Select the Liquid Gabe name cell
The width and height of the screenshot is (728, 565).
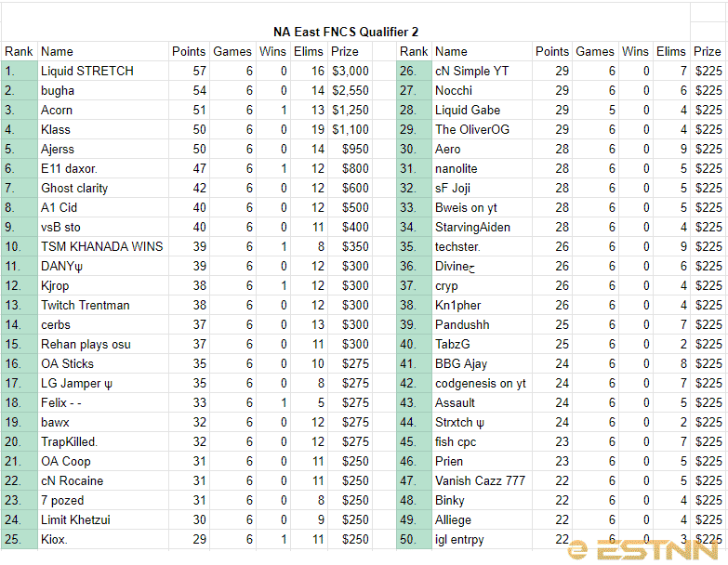(482, 110)
